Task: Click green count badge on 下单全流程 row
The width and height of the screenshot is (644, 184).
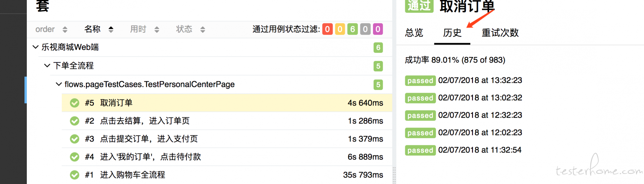Action: coord(378,66)
